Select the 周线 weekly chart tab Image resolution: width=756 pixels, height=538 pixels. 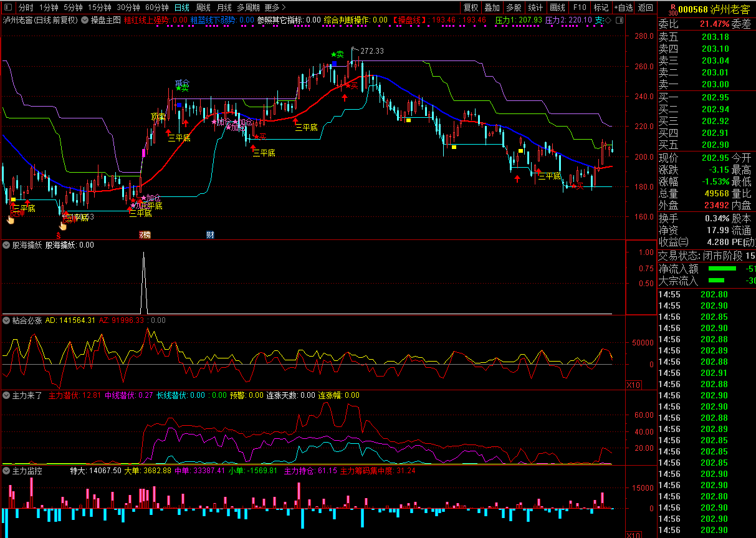203,7
